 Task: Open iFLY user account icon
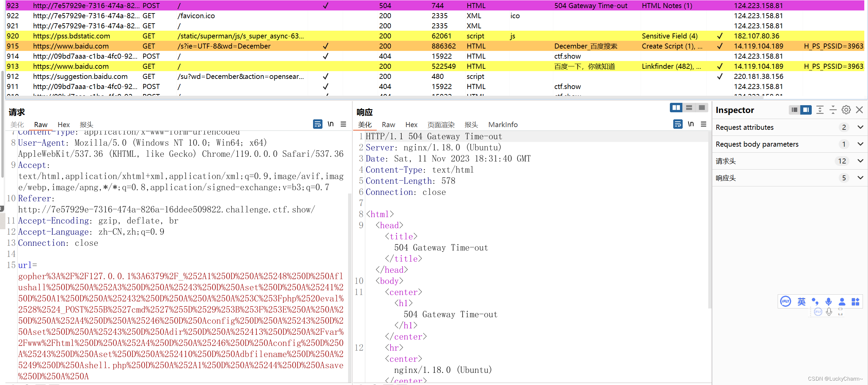point(842,301)
